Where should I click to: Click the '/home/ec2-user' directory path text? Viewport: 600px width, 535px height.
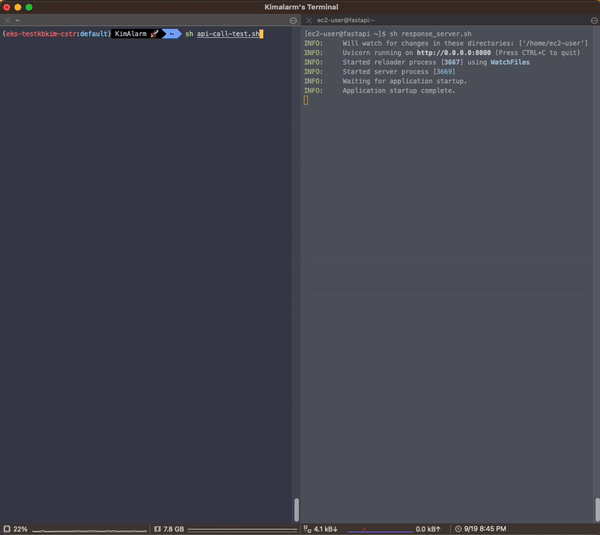553,44
